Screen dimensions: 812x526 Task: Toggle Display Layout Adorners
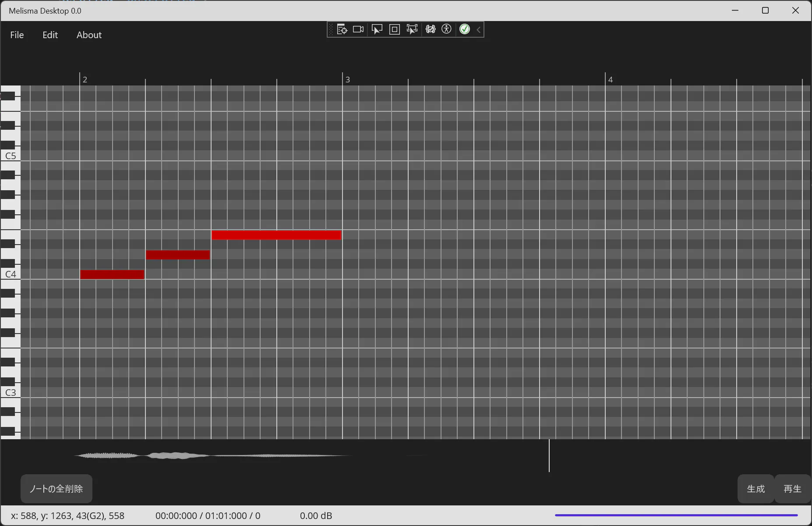pyautogui.click(x=395, y=29)
